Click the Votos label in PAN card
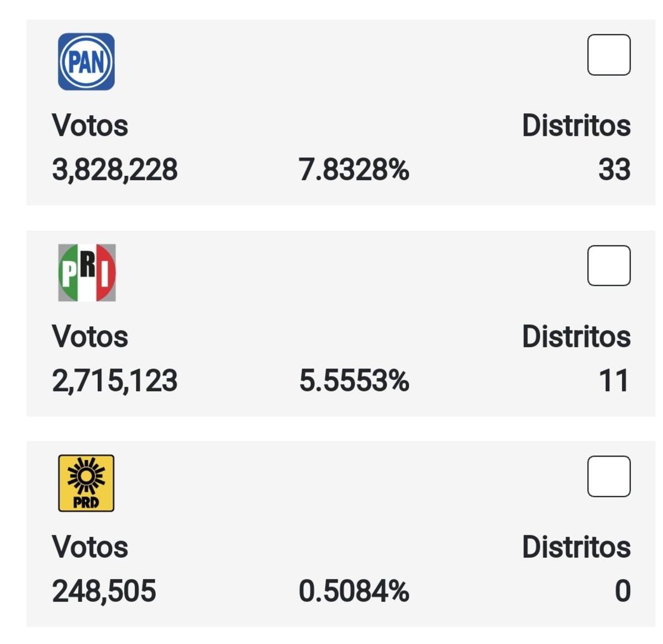This screenshot has height=644, width=663. click(x=90, y=125)
